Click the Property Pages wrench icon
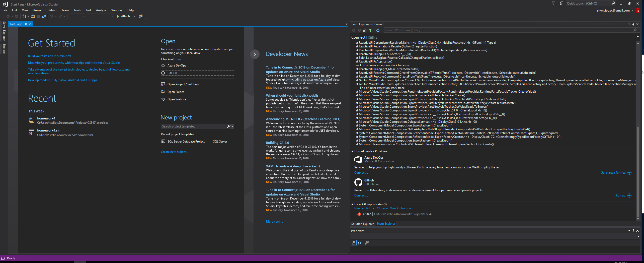 coord(367,243)
